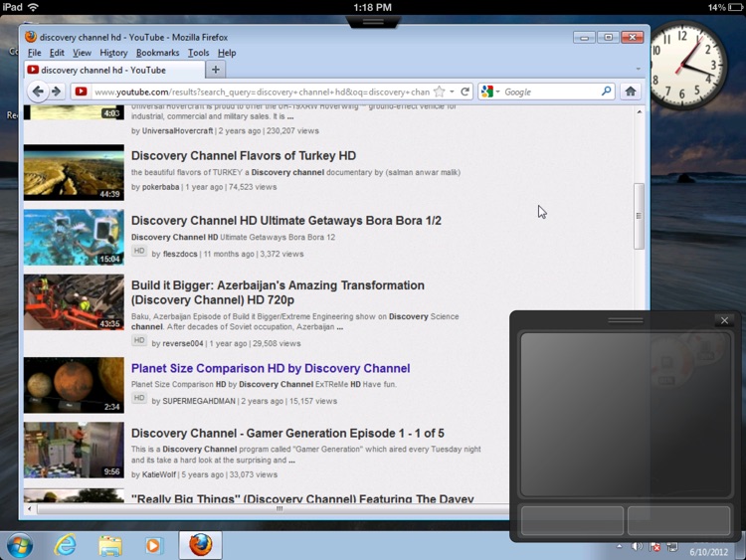Tap the virtual trackpad surface

coord(626,415)
